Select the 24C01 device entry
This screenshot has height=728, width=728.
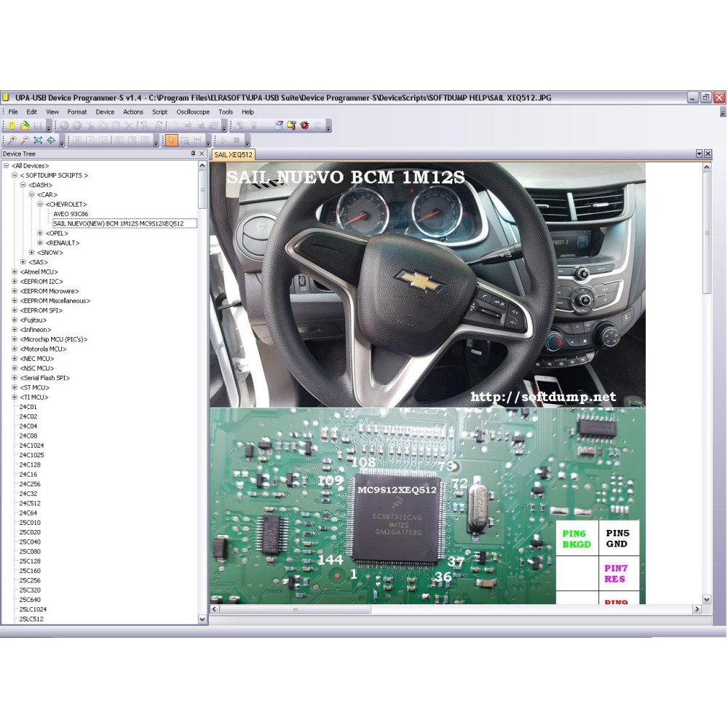(28, 407)
